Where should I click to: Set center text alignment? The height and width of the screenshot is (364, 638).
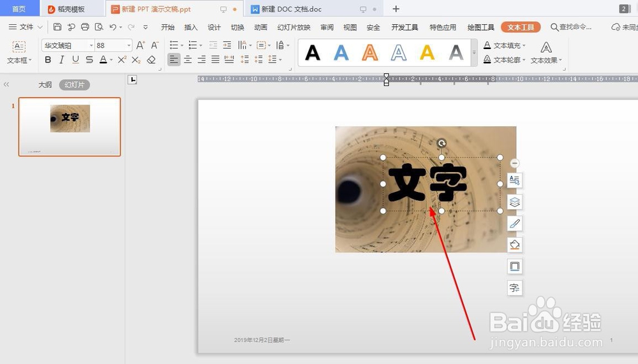click(188, 60)
